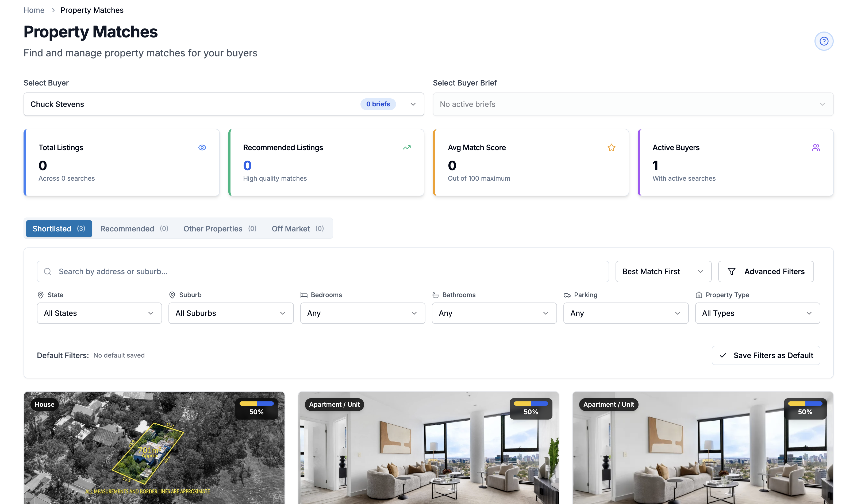The width and height of the screenshot is (861, 504).
Task: Click the star icon on Avg Match Score
Action: click(x=611, y=148)
